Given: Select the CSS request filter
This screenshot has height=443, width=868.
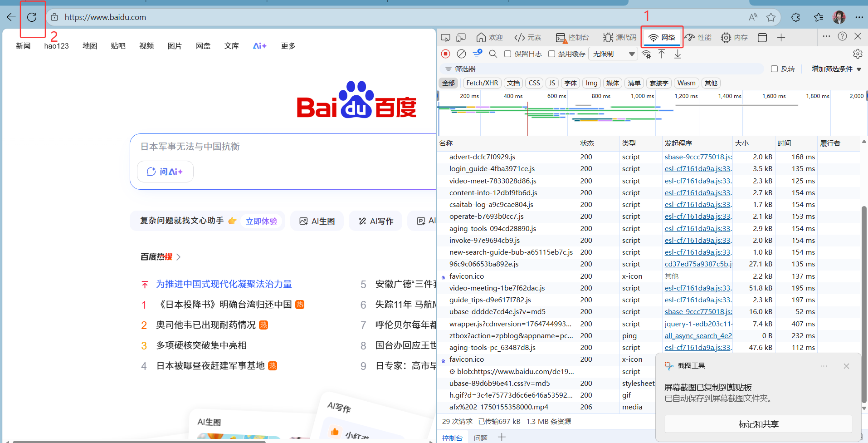Looking at the screenshot, I should click(534, 83).
